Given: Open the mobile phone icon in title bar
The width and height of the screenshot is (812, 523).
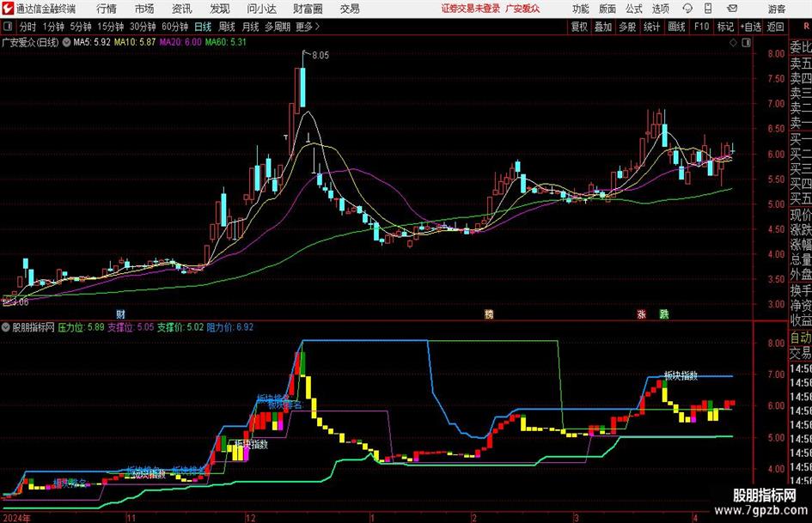Looking at the screenshot, I should click(708, 9).
